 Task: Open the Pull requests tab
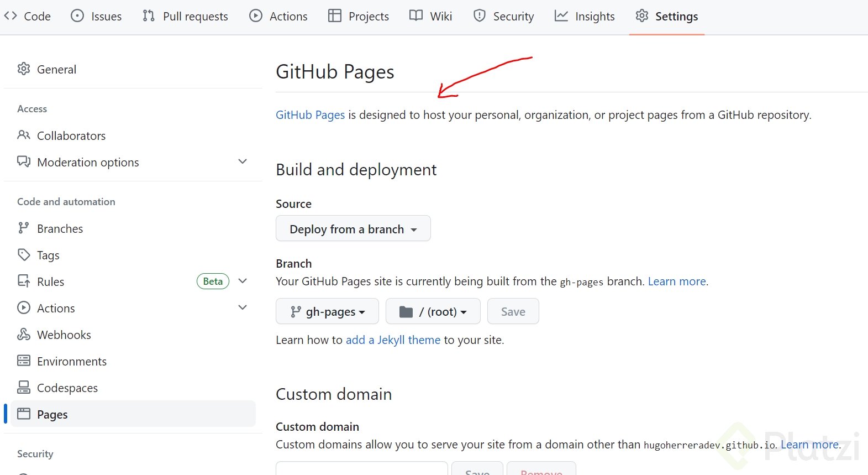(185, 17)
